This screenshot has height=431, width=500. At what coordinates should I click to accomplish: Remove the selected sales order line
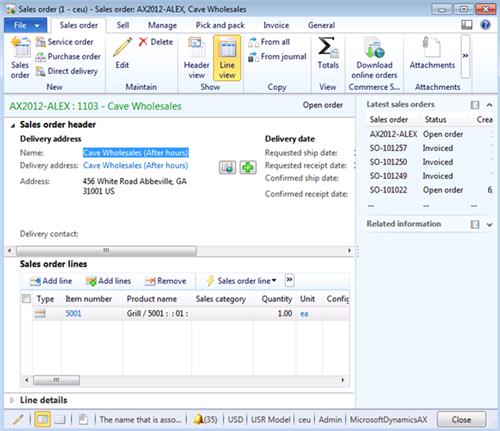click(x=166, y=281)
